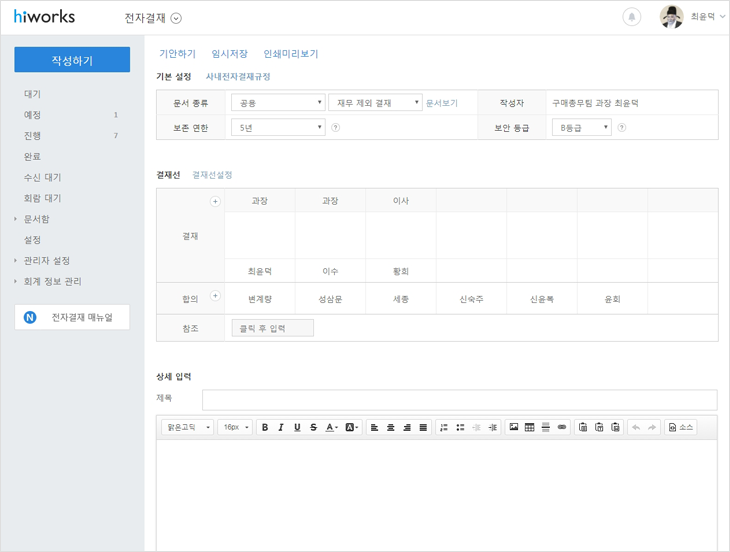Open the 맑은고딕 font family dropdown
The width and height of the screenshot is (730, 552).
[188, 427]
